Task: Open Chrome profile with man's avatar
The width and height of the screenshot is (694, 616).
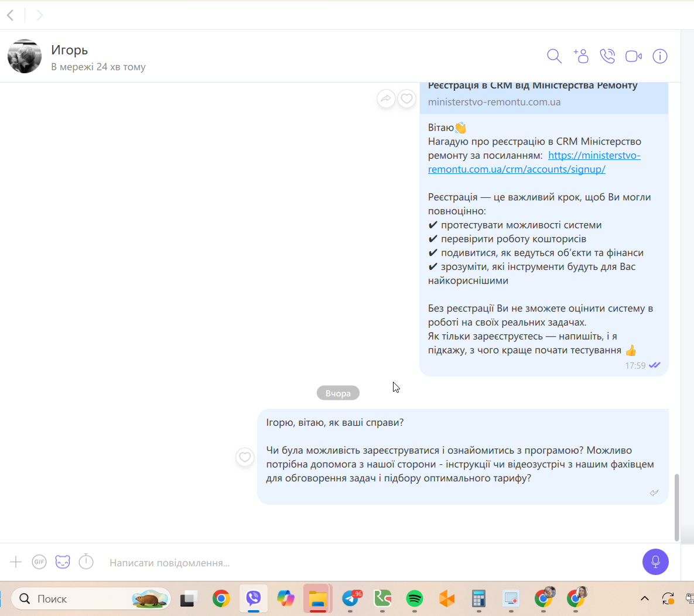Action: click(543, 597)
